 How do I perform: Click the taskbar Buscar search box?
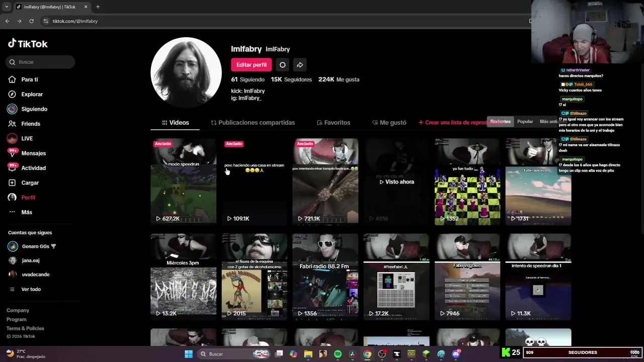point(234,354)
